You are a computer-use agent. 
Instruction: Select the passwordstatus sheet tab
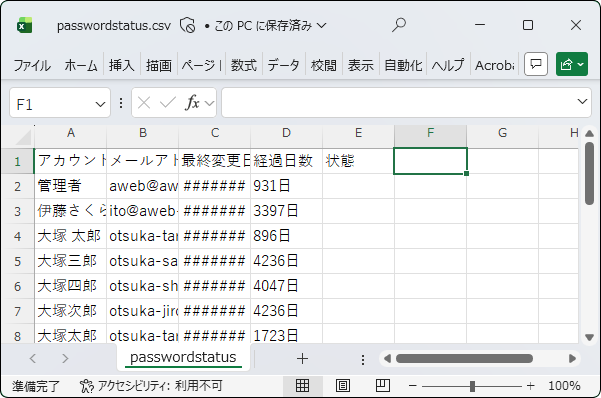click(183, 357)
